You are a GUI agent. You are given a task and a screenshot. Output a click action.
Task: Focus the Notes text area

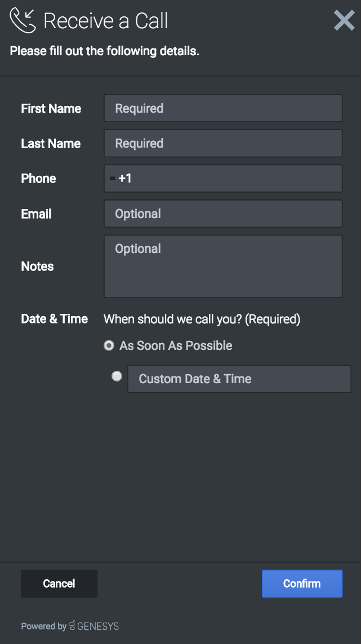point(223,266)
